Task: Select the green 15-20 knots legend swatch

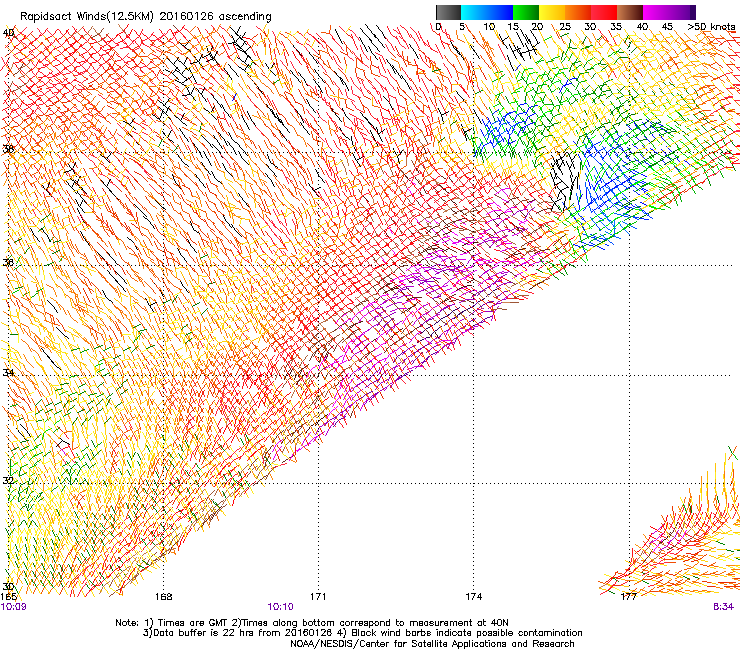Action: click(x=526, y=12)
